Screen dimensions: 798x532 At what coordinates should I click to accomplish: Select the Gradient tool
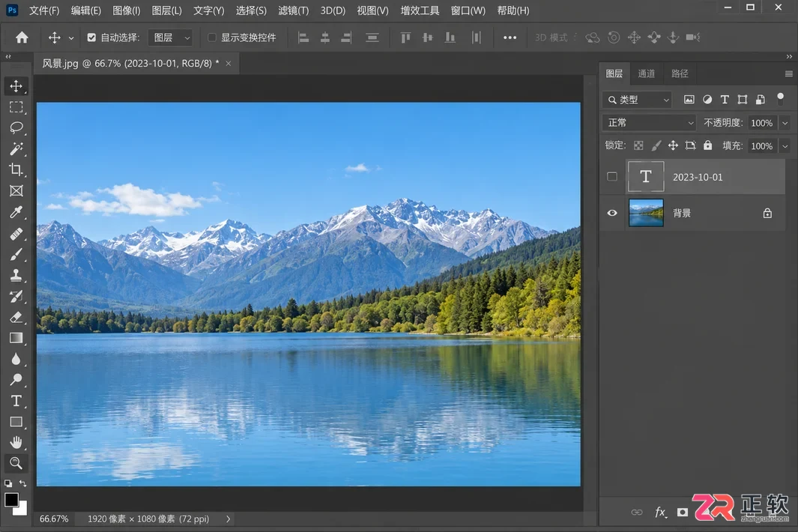[16, 338]
